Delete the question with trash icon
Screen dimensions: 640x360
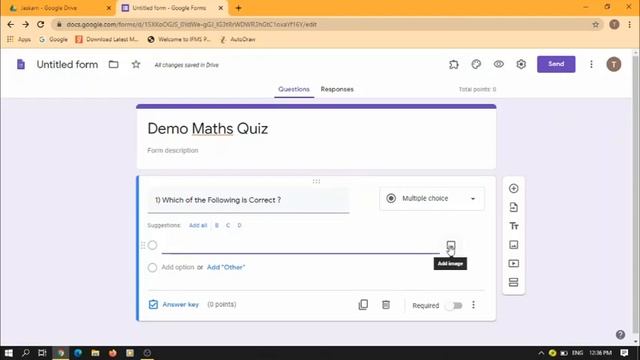pyautogui.click(x=386, y=305)
